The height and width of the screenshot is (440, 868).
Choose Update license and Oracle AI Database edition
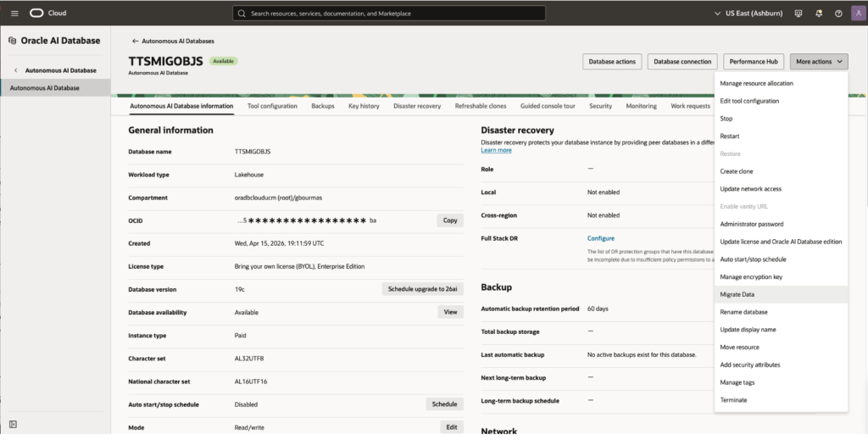tap(781, 242)
